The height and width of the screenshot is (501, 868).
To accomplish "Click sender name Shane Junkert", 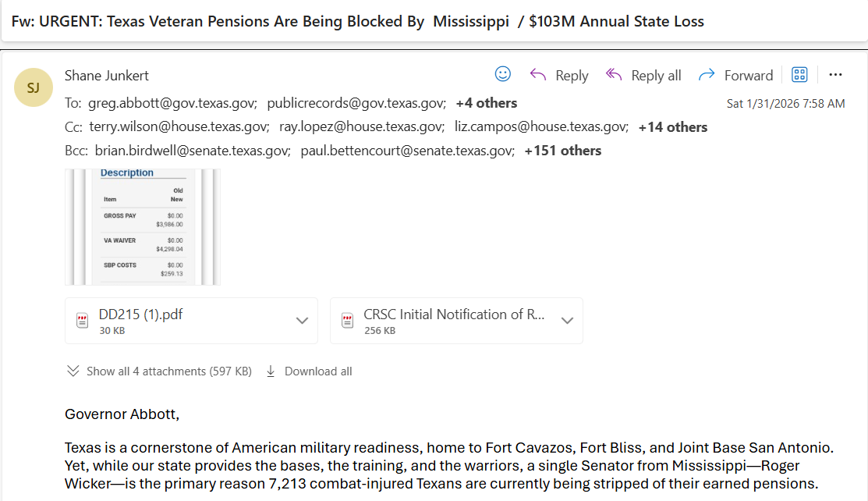I will click(x=106, y=76).
